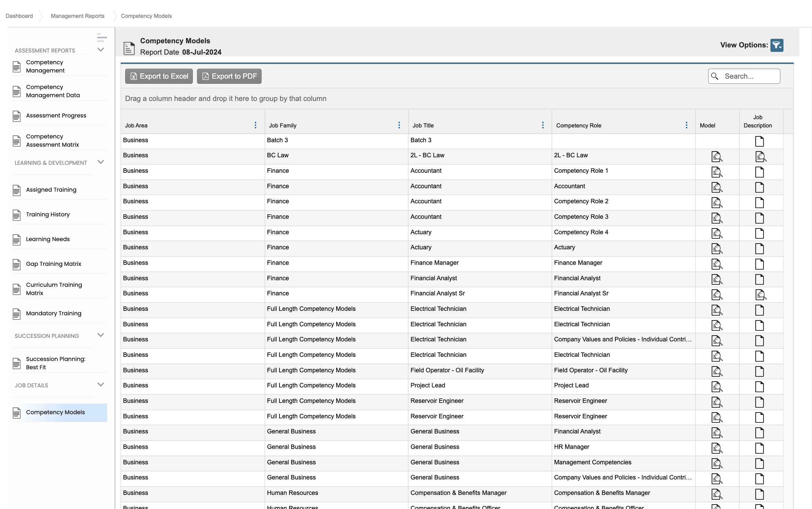Open Learning Needs report
812x509 pixels.
pyautogui.click(x=59, y=239)
